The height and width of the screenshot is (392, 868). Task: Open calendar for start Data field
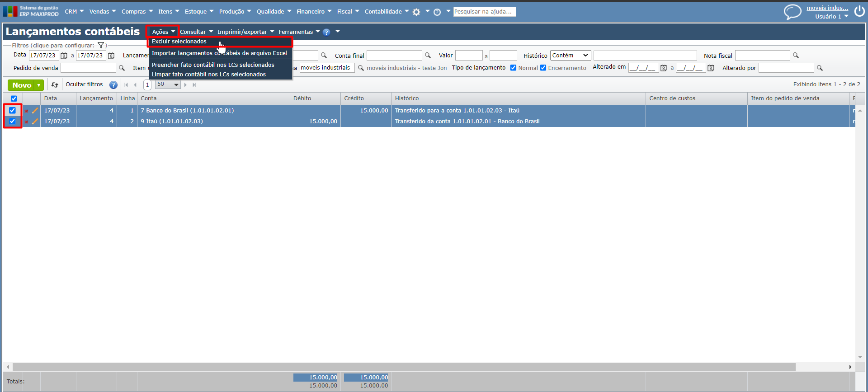(64, 56)
